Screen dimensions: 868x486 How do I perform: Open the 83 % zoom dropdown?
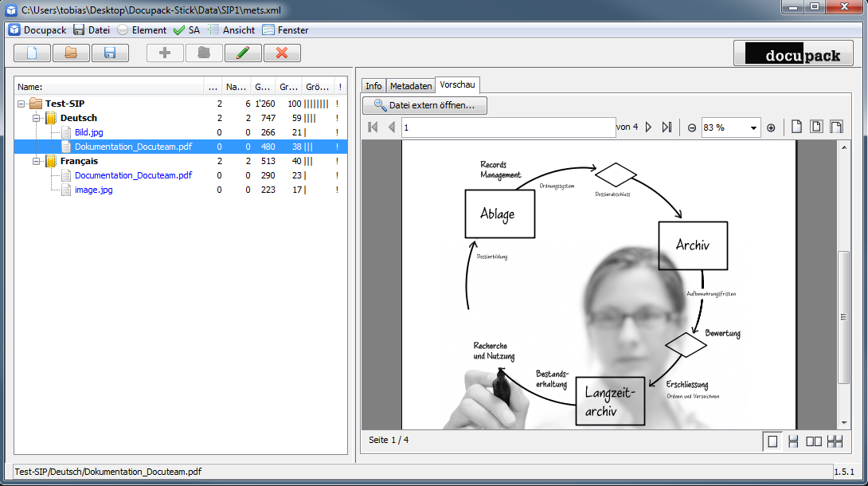click(x=753, y=127)
